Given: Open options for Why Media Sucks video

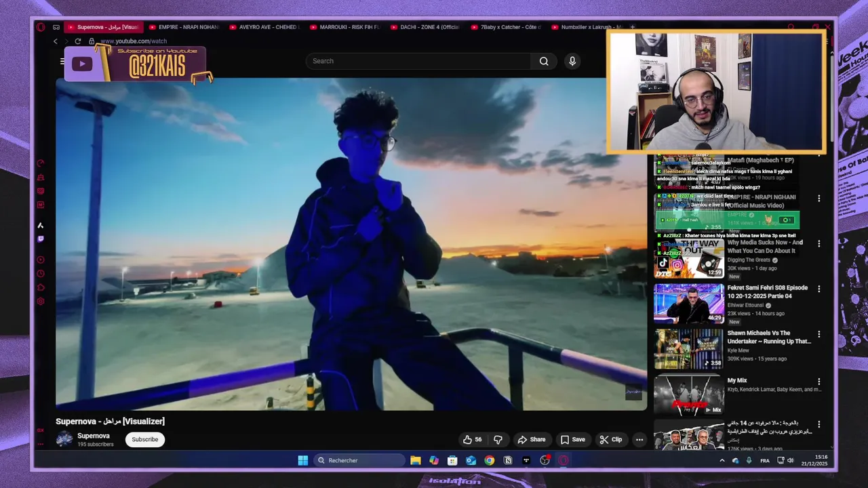Looking at the screenshot, I should coord(818,243).
